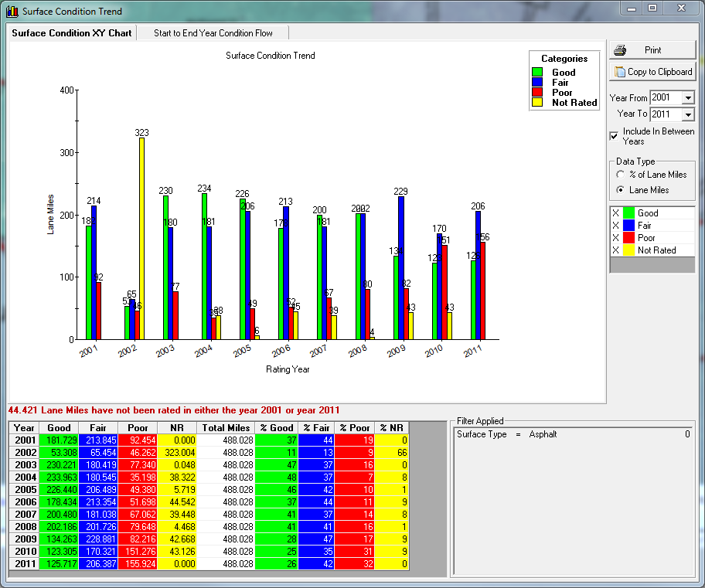Click NR value 44.542 in table
This screenshot has width=705, height=588.
point(177,501)
